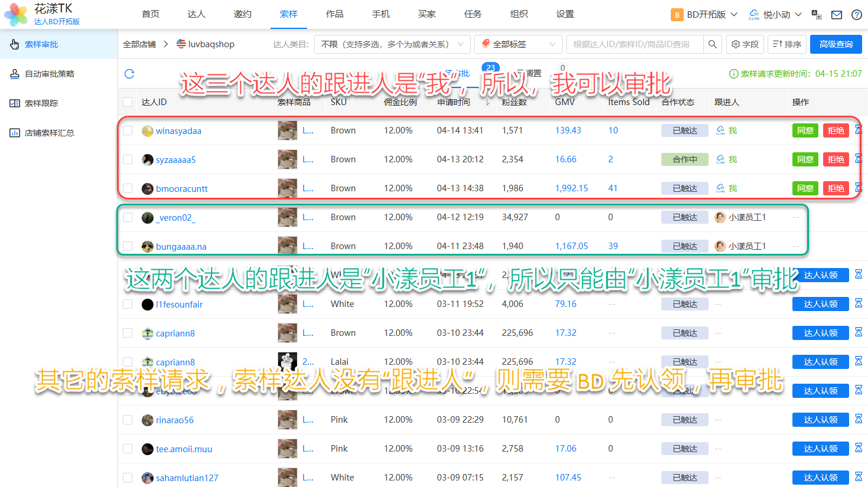The width and height of the screenshot is (868, 487).
Task: Click the hourglass icon in winasyadaa row
Action: pyautogui.click(x=859, y=130)
